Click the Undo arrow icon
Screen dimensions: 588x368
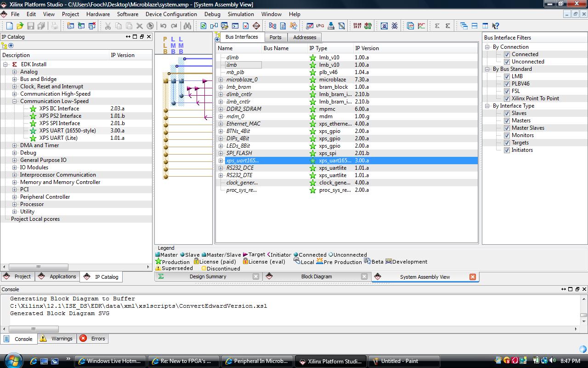coord(163,26)
